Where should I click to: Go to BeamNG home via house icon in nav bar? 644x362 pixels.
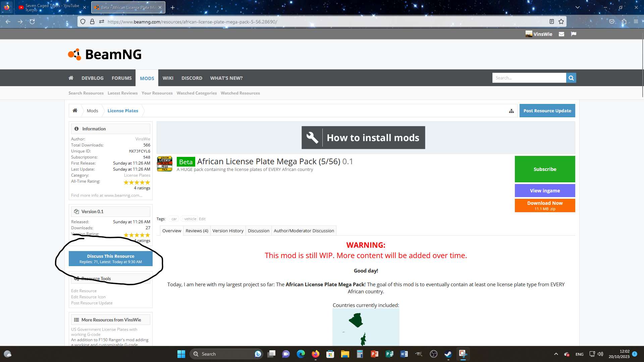[x=71, y=78]
